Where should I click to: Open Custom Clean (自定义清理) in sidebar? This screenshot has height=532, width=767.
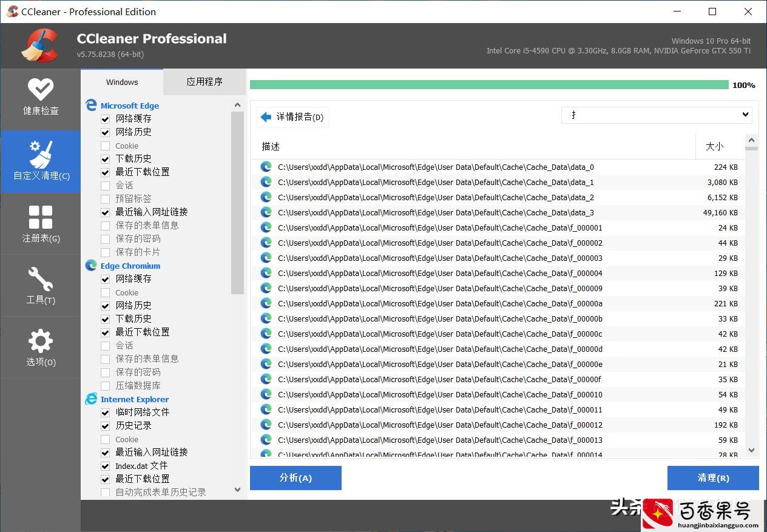coord(41,161)
